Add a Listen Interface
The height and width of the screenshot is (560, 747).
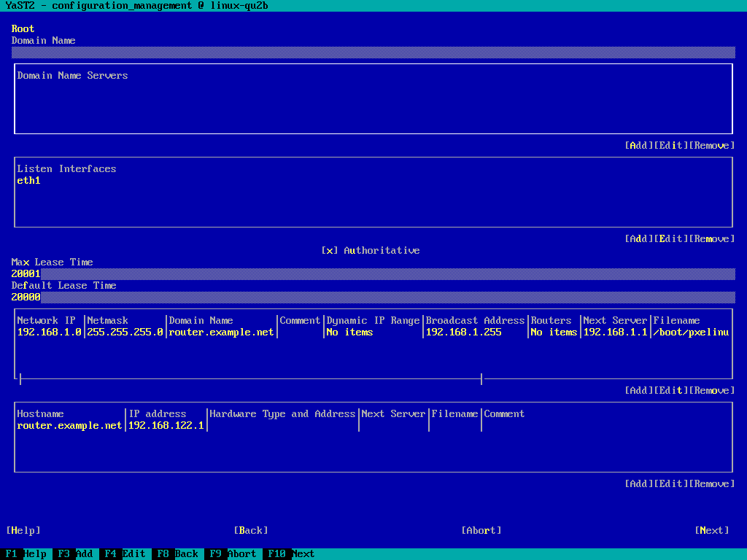click(639, 238)
